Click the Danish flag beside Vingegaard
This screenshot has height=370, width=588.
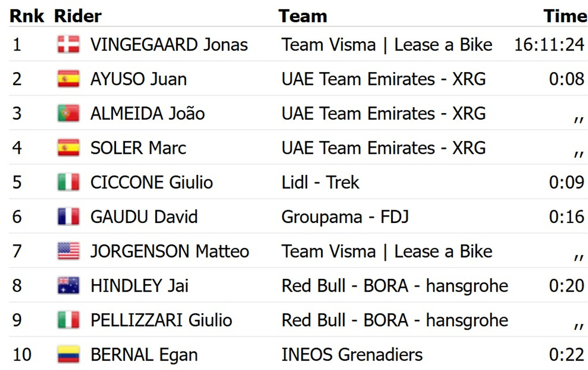68,45
